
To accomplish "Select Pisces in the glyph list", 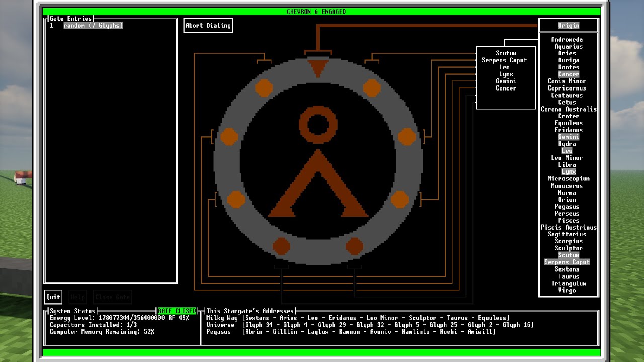I will tap(569, 221).
